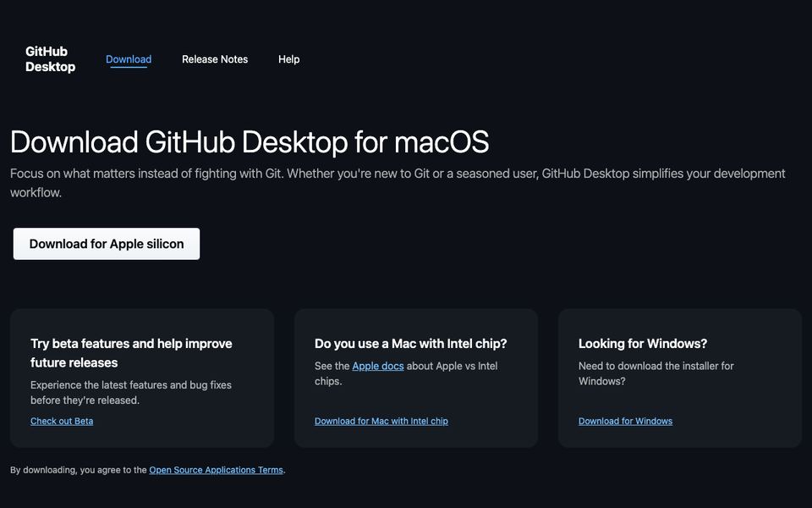Click the GitHub Desktop logo text
The height and width of the screenshot is (508, 812).
click(50, 59)
